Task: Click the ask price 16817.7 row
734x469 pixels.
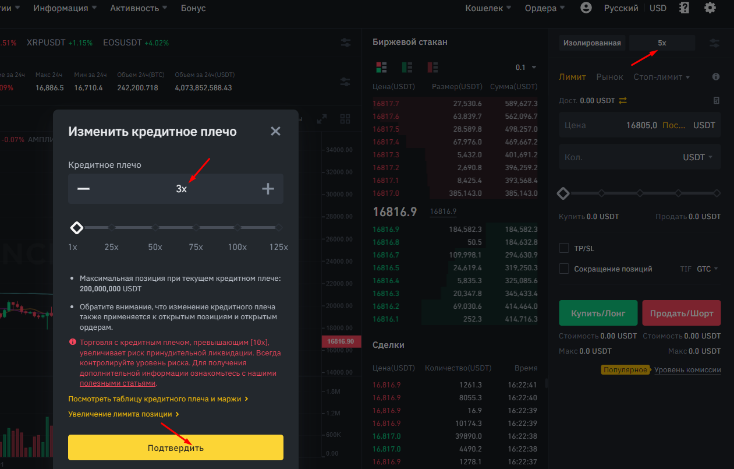Action: tap(455, 103)
